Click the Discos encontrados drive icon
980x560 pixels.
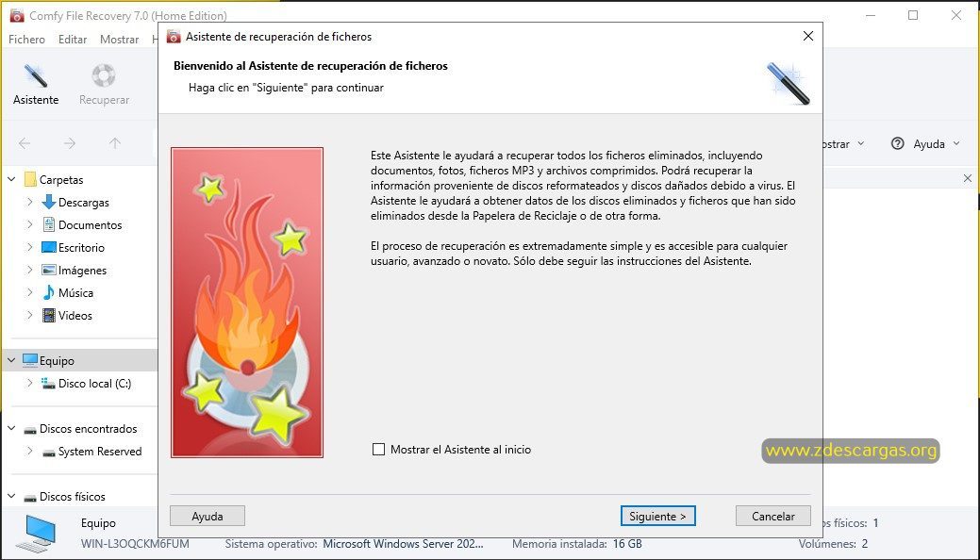pyautogui.click(x=30, y=429)
